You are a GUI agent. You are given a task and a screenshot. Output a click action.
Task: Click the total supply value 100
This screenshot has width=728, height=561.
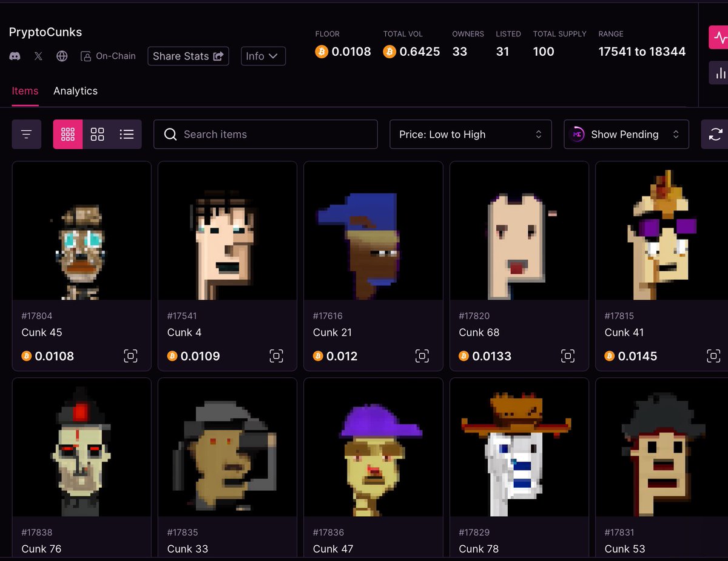point(544,52)
